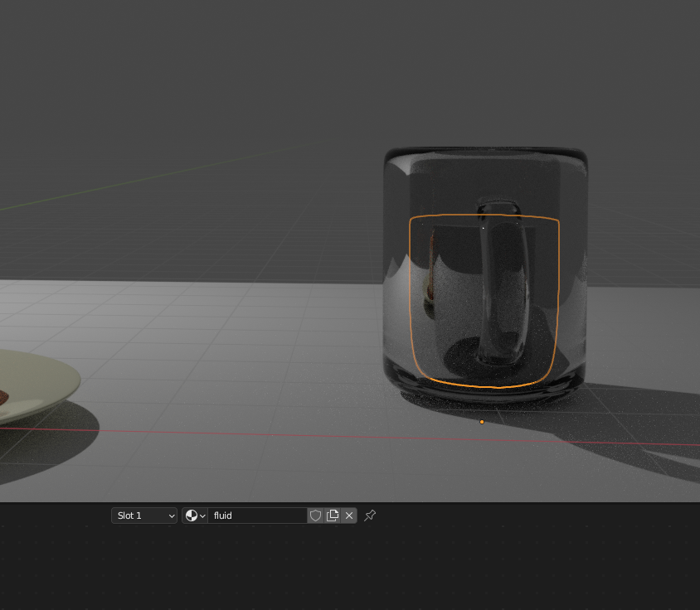Unlink the fluid material with X icon
This screenshot has height=610, width=700.
coord(349,516)
